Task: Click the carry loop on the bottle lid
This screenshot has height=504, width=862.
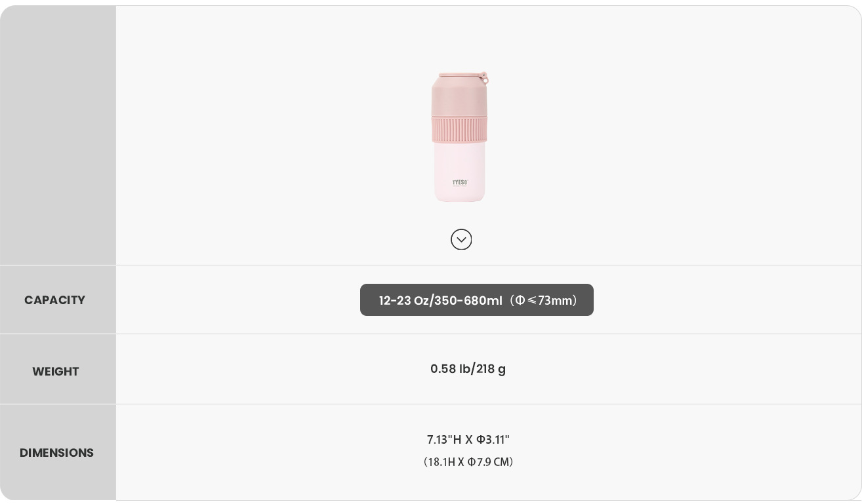Action: click(484, 79)
